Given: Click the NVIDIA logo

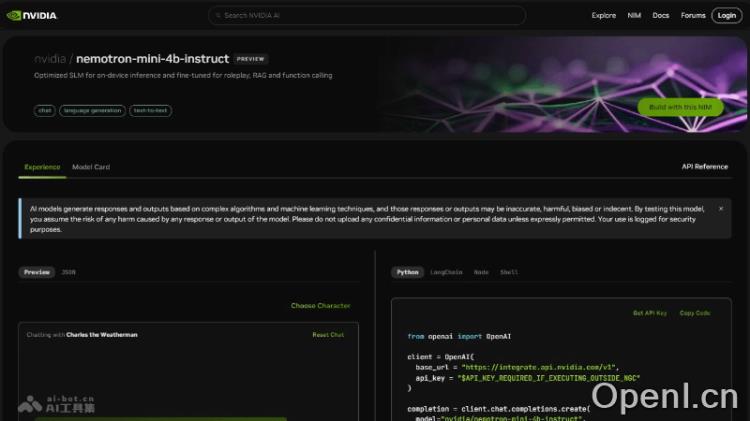Looking at the screenshot, I should pyautogui.click(x=31, y=16).
